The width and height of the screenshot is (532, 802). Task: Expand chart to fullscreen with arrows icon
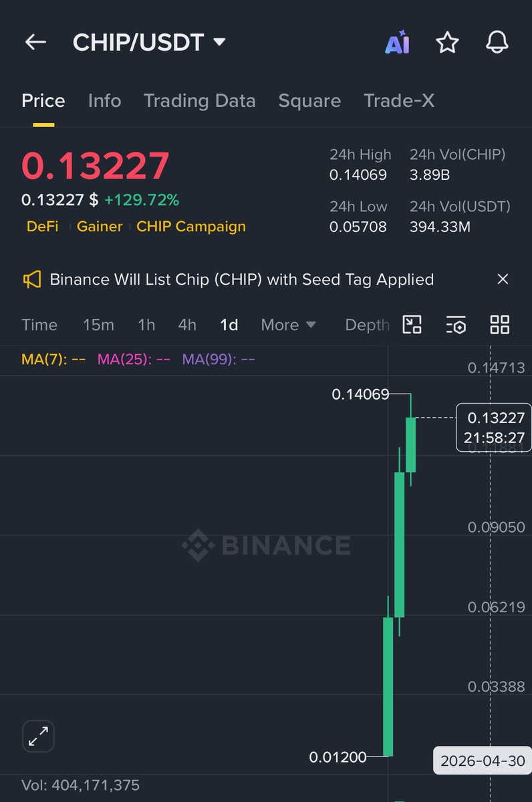pyautogui.click(x=38, y=737)
